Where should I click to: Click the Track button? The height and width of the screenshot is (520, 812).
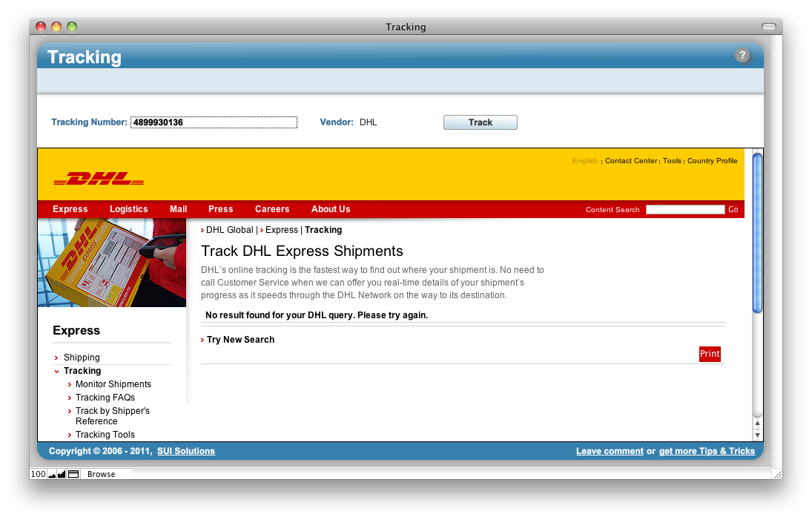point(480,122)
